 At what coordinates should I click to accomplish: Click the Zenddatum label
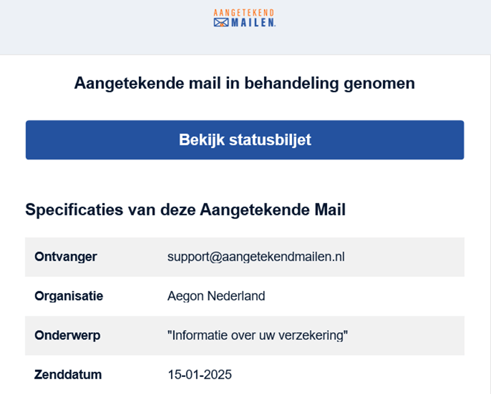(68, 375)
